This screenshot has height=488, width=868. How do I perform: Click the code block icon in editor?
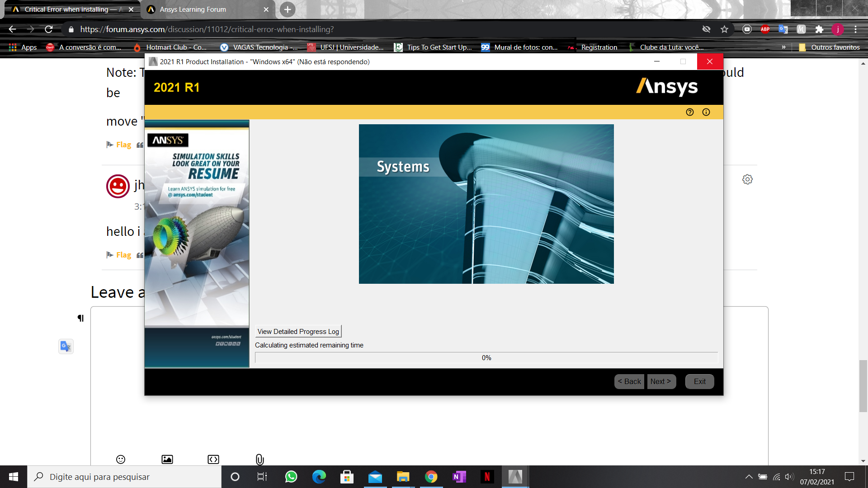pos(213,459)
